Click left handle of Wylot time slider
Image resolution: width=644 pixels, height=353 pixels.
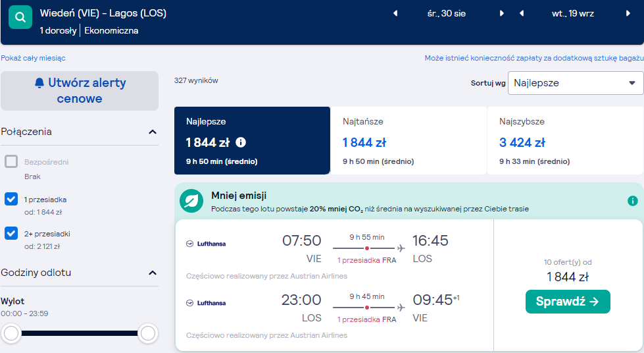point(11,333)
